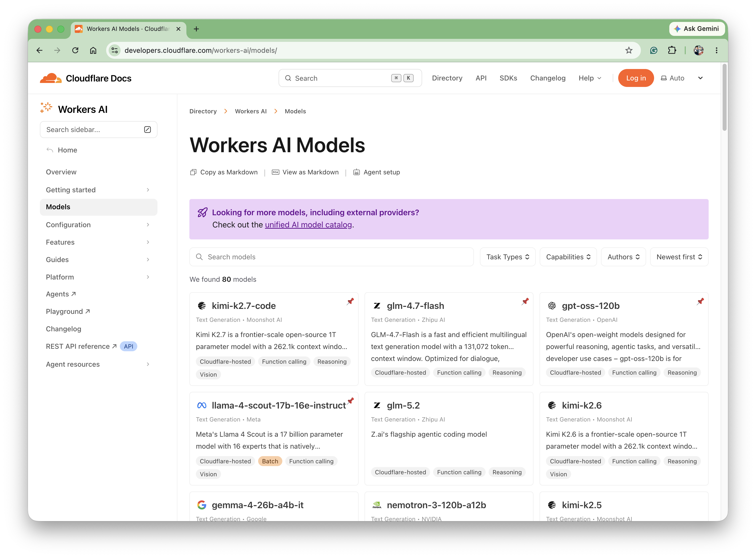
Task: Click the Workers AI sparkle icon
Action: pyautogui.click(x=46, y=108)
